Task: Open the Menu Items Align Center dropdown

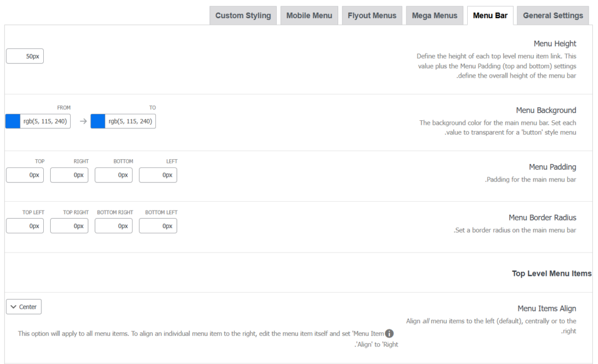Action: (x=24, y=307)
